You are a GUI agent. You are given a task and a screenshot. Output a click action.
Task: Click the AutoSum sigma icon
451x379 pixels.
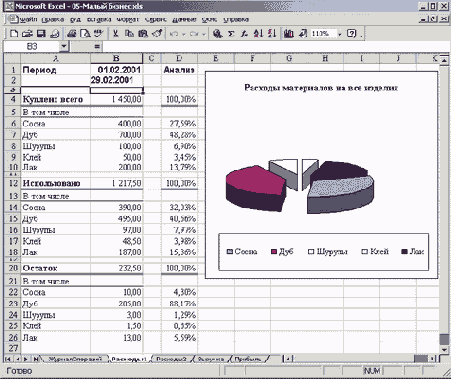point(231,34)
